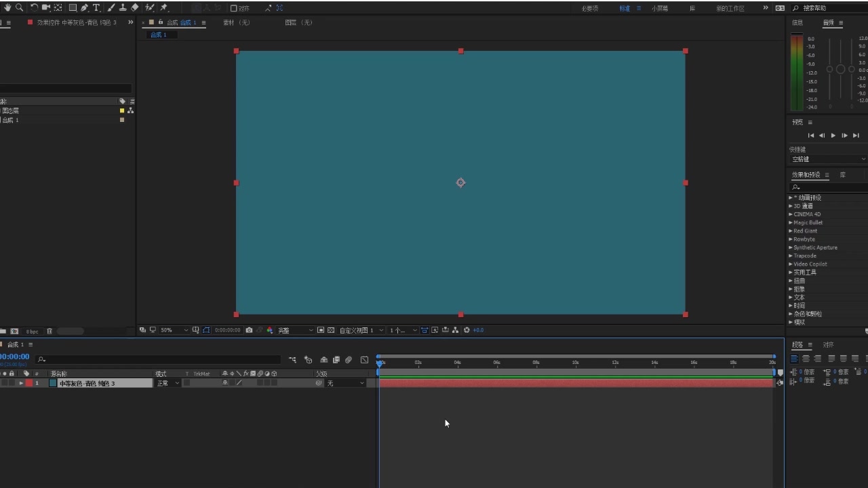Expand layer 1 properties triangle
Viewport: 868px width, 488px height.
[x=21, y=383]
